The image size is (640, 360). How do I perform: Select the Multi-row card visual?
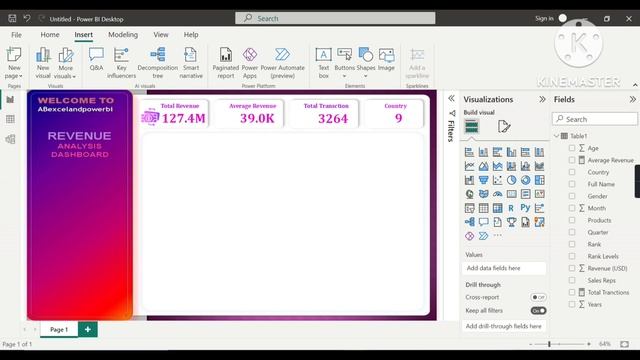525,194
